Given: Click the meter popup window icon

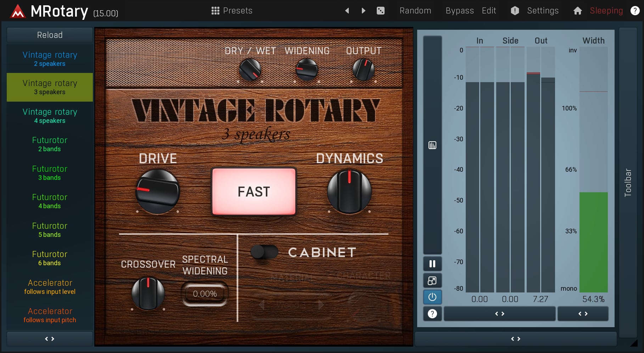Looking at the screenshot, I should 432,281.
